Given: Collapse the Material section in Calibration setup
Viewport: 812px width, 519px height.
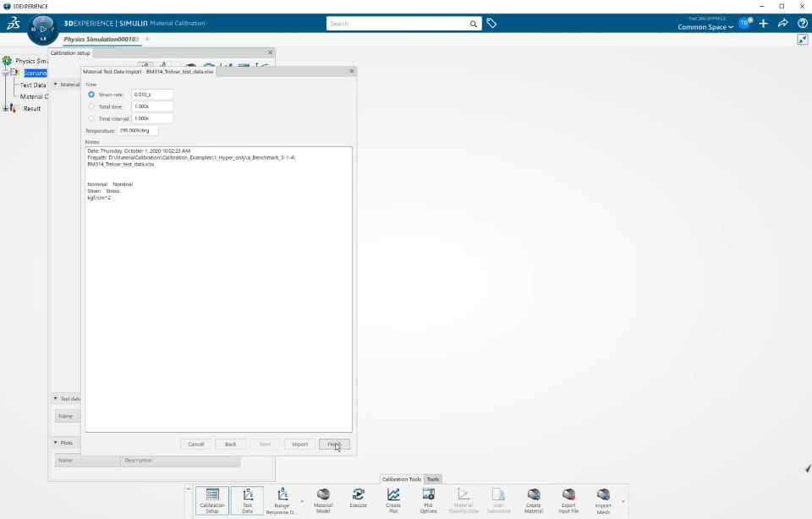Looking at the screenshot, I should click(56, 85).
